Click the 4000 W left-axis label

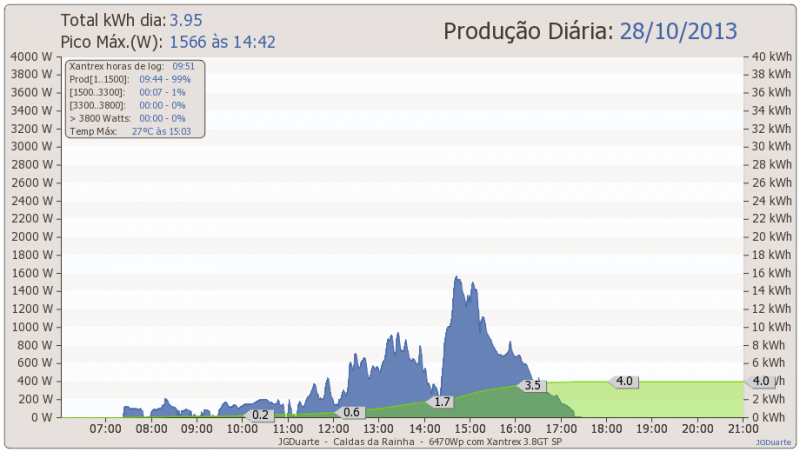pos(32,57)
